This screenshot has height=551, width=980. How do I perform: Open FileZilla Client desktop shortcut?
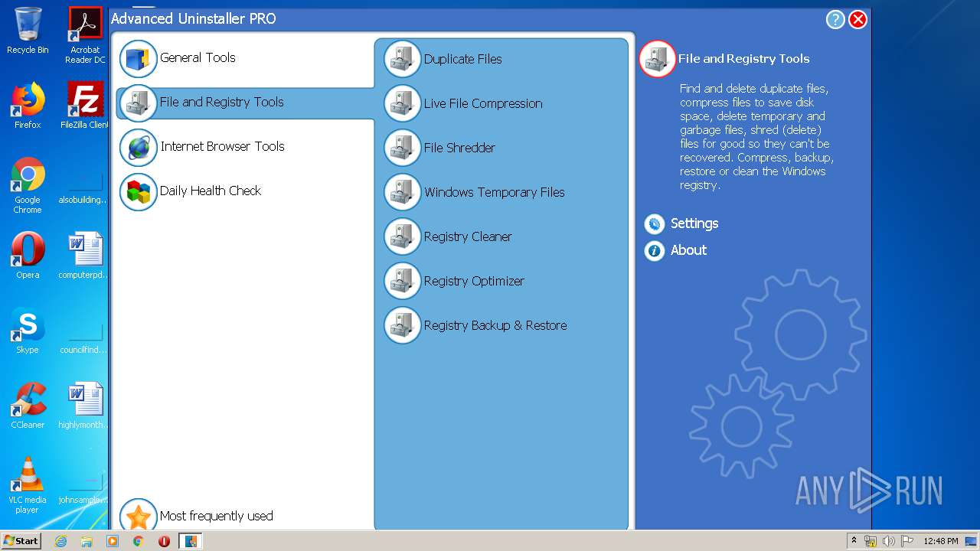click(x=85, y=106)
